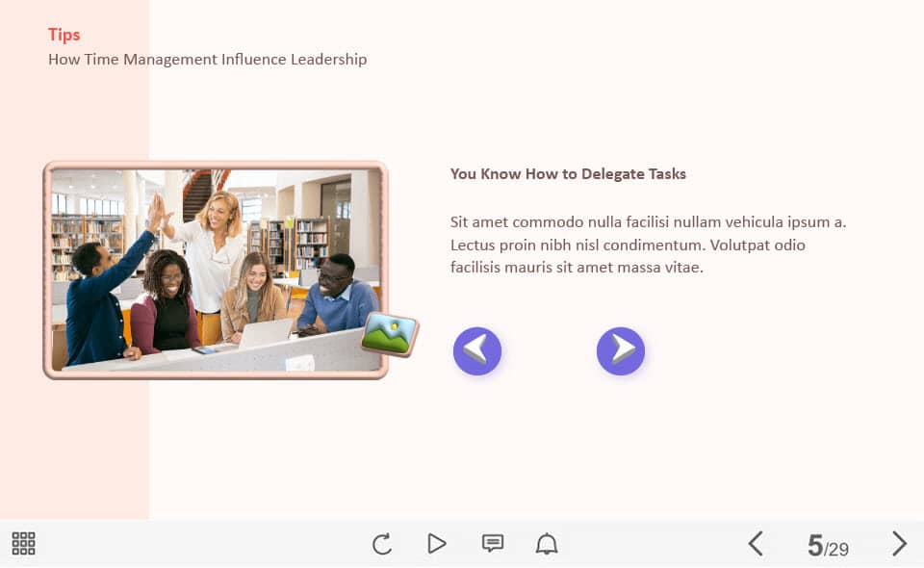Open the slide grid menu icon
The image size is (924, 568).
pyautogui.click(x=24, y=544)
